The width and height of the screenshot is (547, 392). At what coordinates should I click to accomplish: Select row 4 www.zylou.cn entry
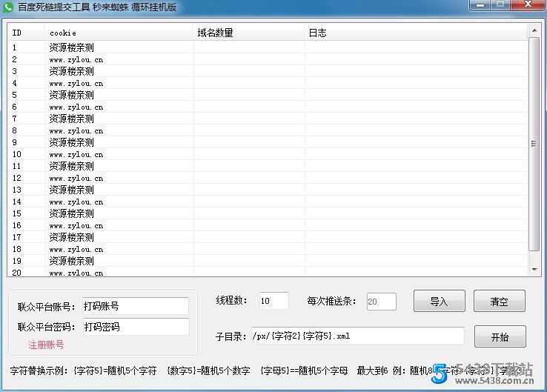(x=268, y=83)
